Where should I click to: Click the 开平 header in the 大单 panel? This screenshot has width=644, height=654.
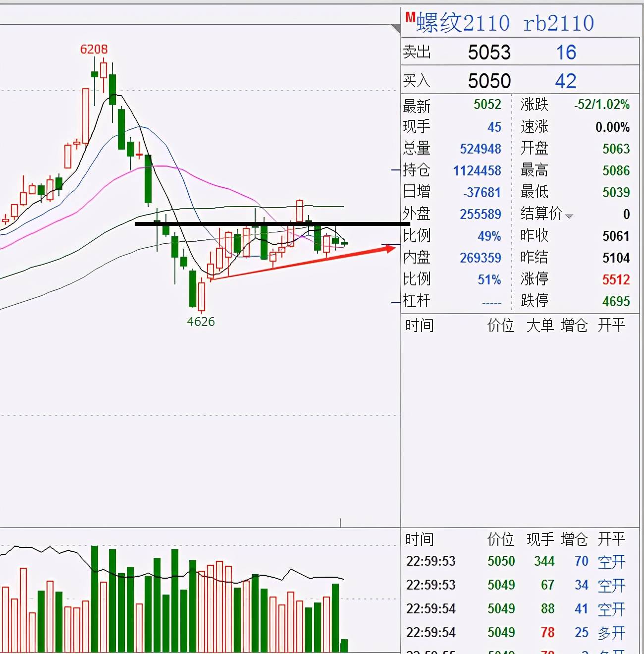[611, 326]
